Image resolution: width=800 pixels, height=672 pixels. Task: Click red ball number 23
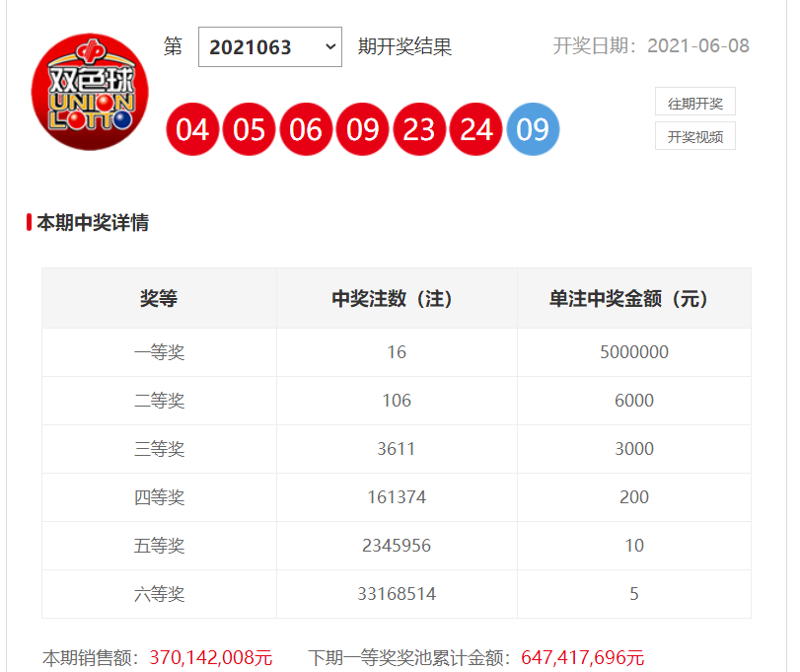(419, 129)
